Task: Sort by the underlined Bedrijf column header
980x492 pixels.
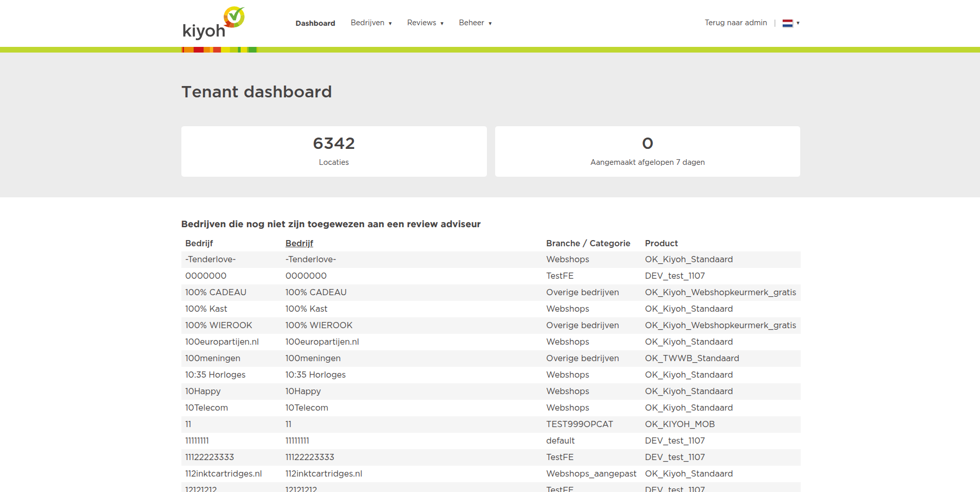Action: click(299, 243)
